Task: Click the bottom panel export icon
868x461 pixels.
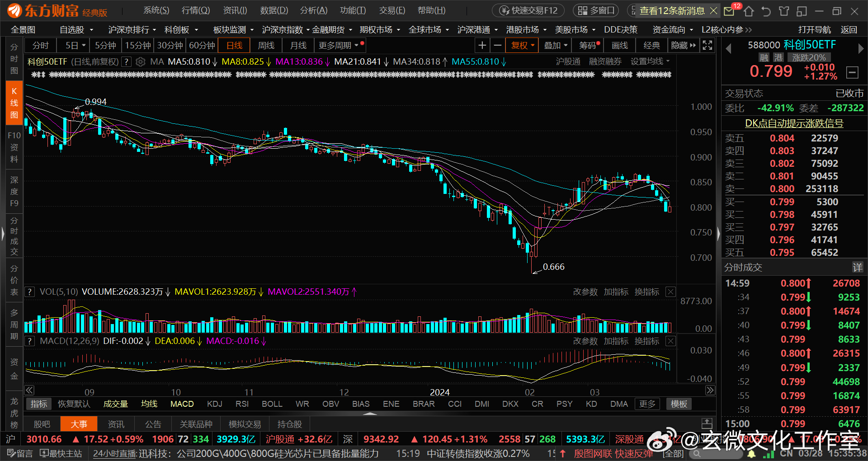Action: click(707, 424)
